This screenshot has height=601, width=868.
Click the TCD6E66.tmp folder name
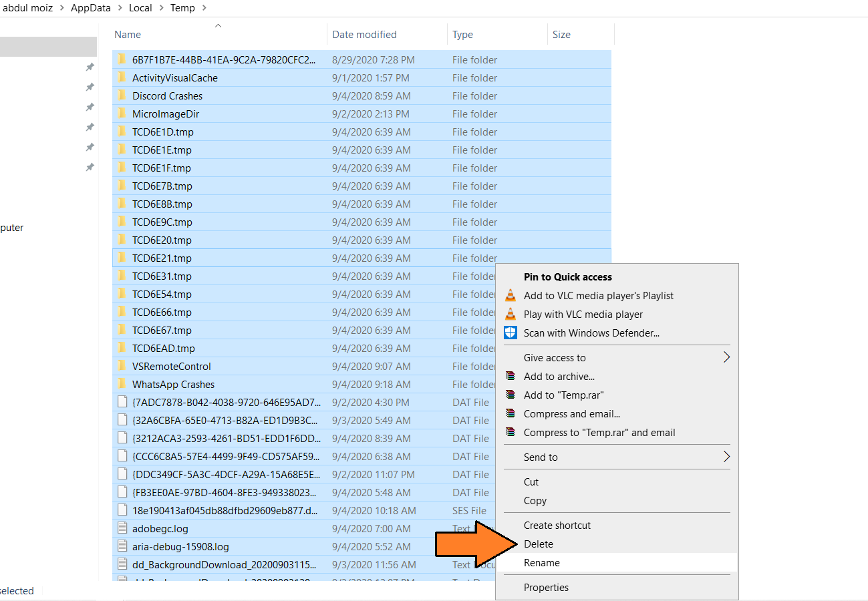162,312
